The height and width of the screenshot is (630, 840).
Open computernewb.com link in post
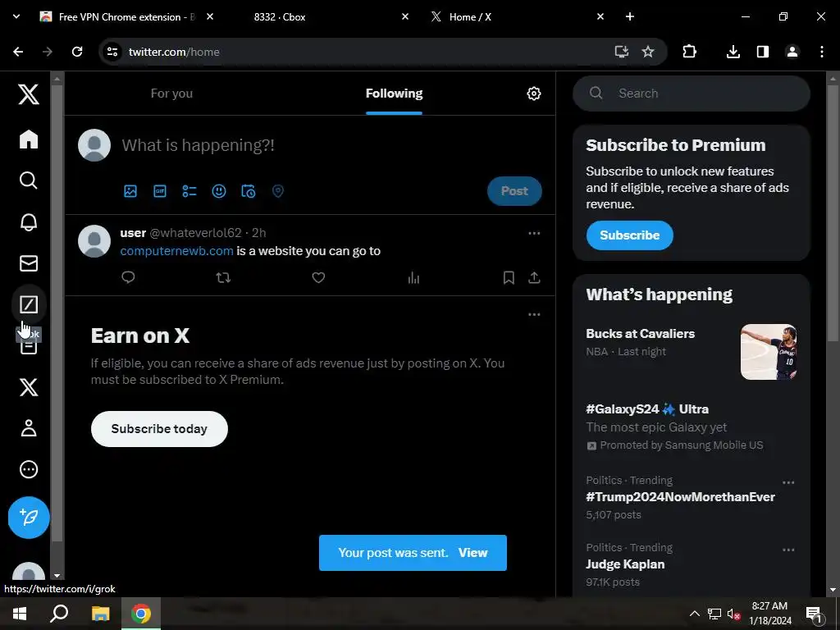click(177, 251)
